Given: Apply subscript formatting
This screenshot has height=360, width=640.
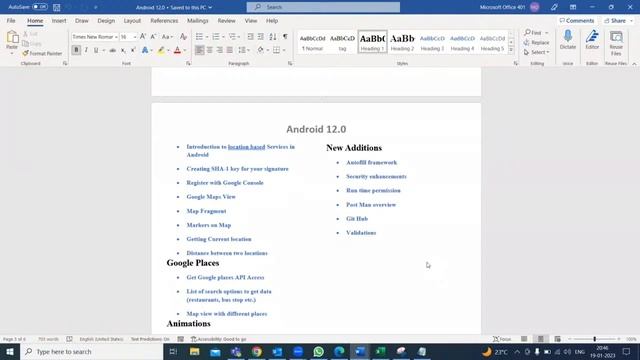Looking at the screenshot, I should click(123, 50).
